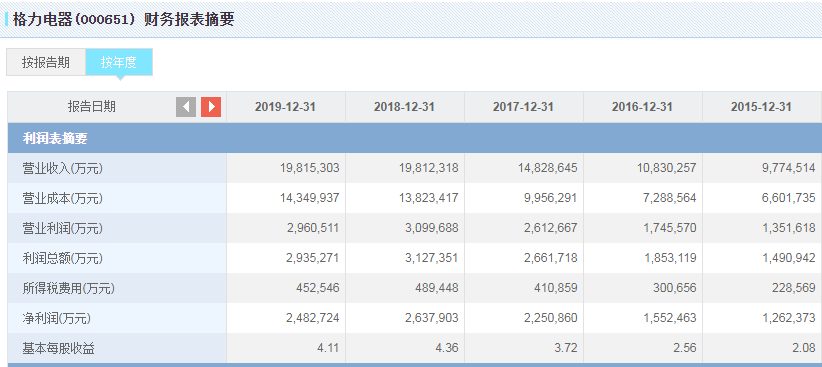The height and width of the screenshot is (367, 822).
Task: Click the 2016-12-31 column header
Action: pyautogui.click(x=642, y=107)
